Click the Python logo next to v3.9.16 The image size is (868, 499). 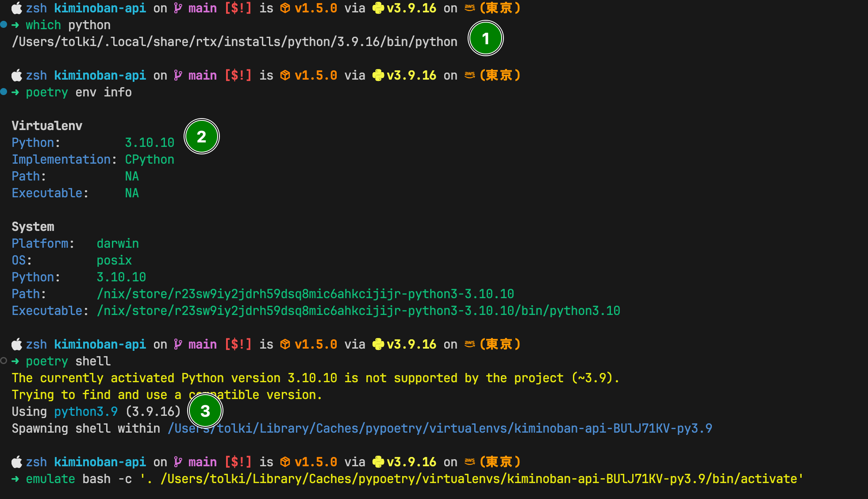pos(378,8)
